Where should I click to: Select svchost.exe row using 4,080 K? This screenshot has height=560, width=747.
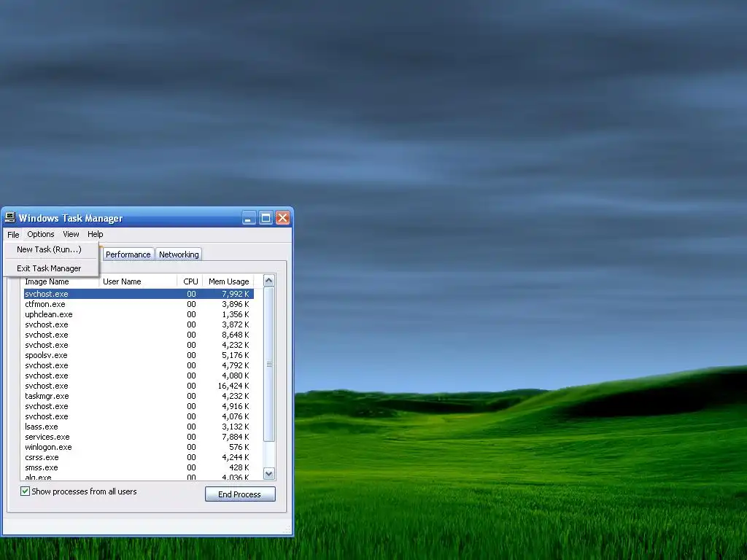click(x=139, y=376)
